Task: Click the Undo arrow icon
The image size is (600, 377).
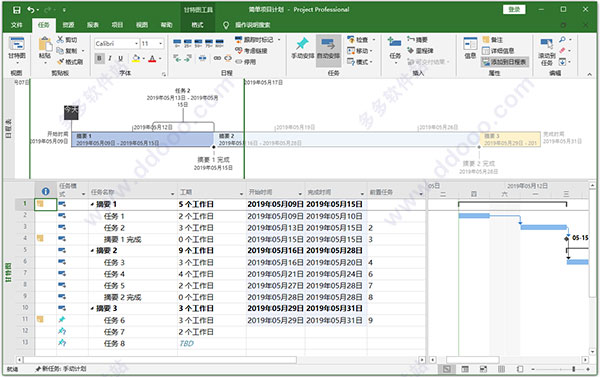Action: click(31, 10)
